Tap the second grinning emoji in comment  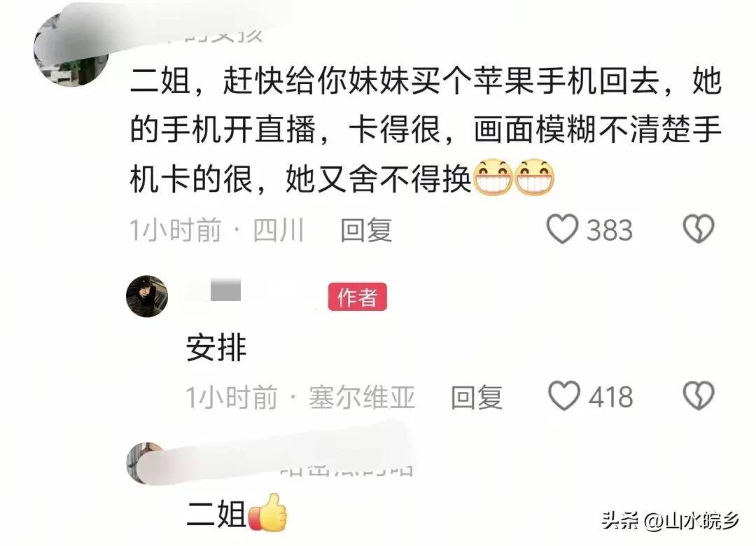coord(534,178)
